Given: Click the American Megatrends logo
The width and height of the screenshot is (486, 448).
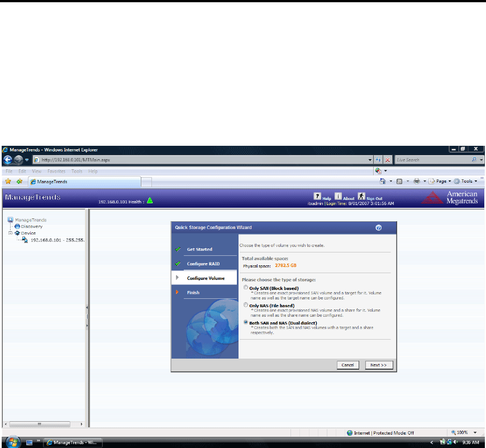Looking at the screenshot, I should point(450,198).
